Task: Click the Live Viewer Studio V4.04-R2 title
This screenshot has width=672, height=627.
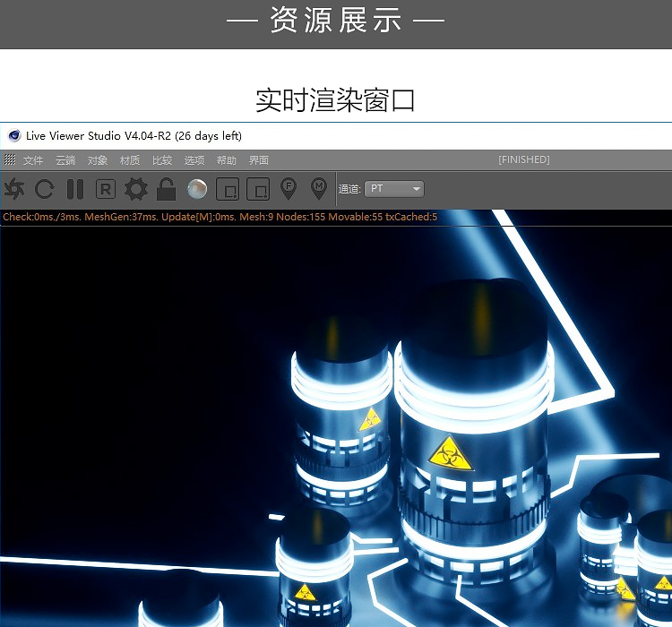Action: 134,136
